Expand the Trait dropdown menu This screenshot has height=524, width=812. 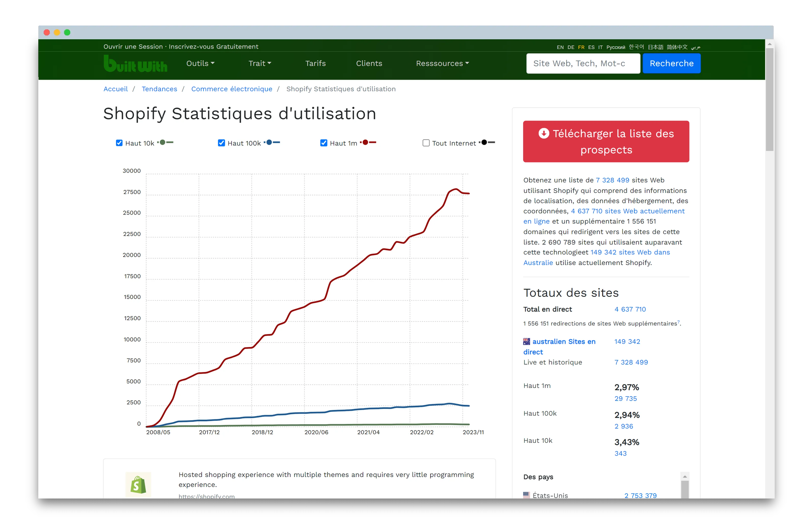259,63
